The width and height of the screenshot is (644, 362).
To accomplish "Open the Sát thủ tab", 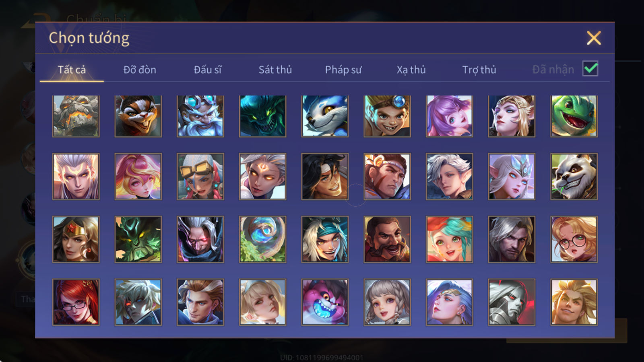I will coord(275,70).
